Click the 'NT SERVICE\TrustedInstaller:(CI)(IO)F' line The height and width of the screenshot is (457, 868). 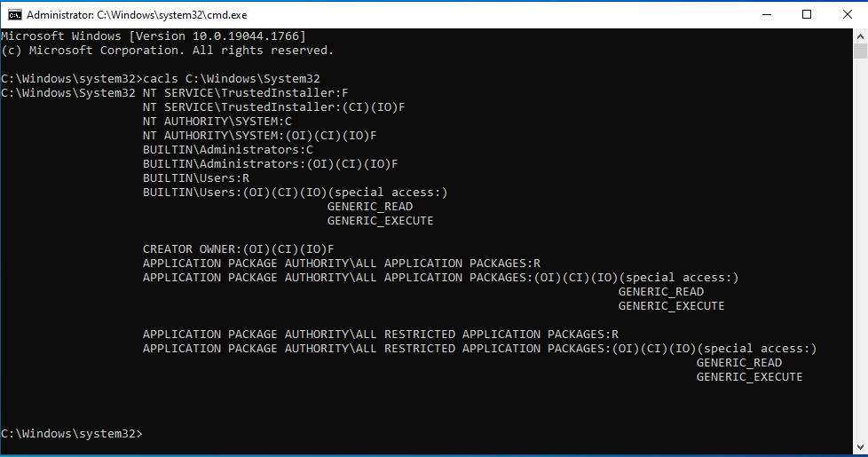273,107
